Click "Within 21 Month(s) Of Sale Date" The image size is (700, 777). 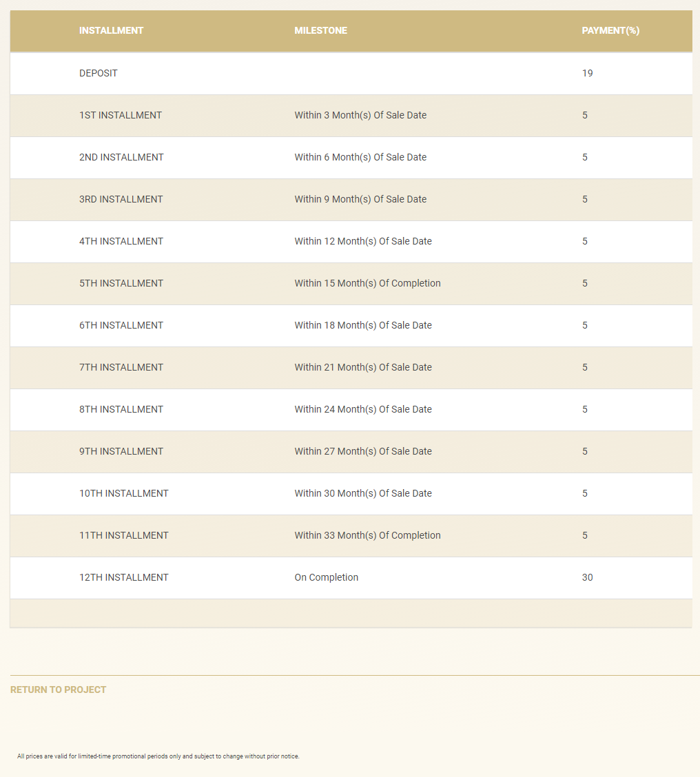coord(363,367)
